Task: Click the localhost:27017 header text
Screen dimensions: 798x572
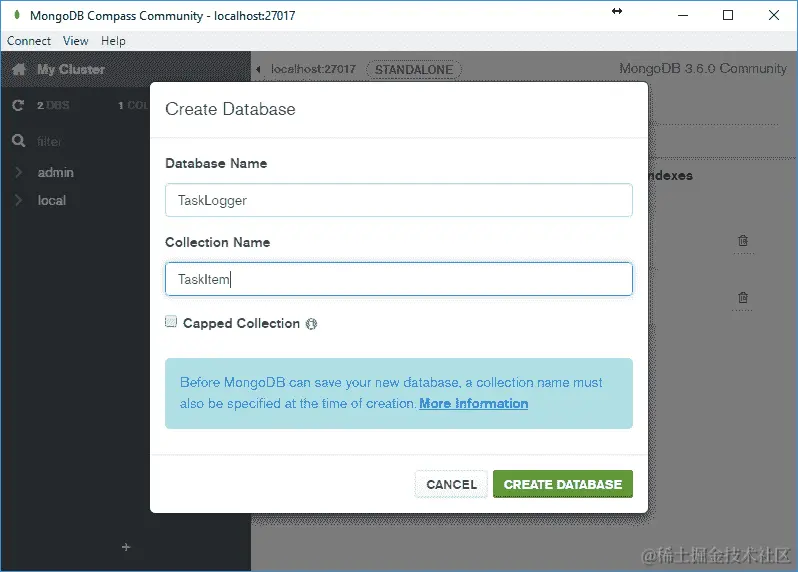Action: pos(313,69)
